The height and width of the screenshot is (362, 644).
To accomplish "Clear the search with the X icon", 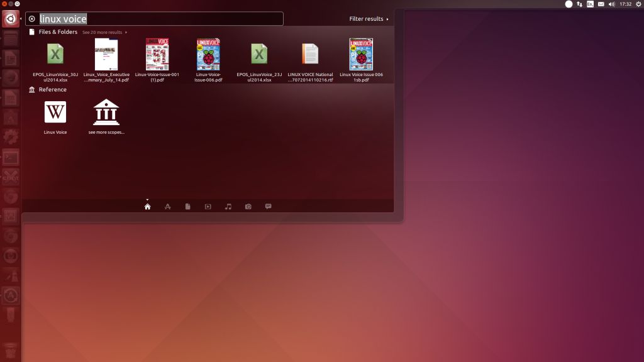I will click(x=31, y=19).
